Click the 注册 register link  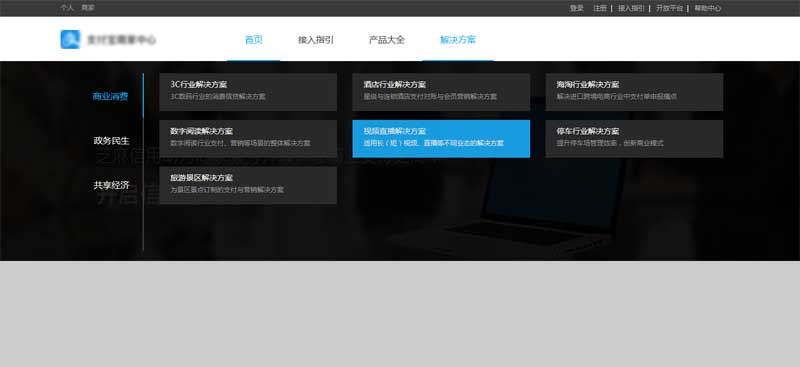coord(599,8)
